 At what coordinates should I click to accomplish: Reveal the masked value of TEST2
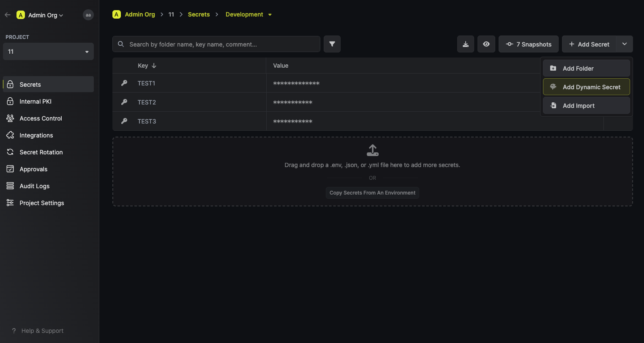point(292,103)
